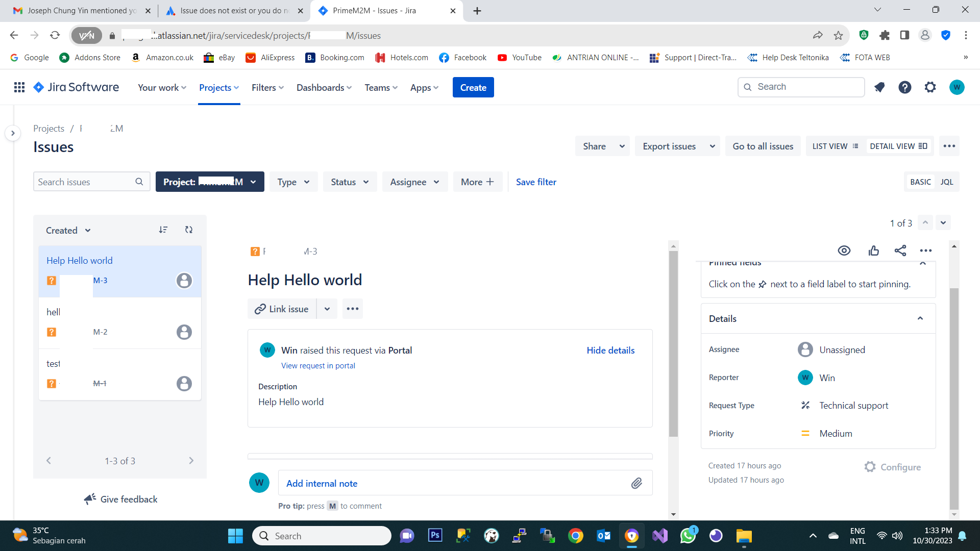This screenshot has height=551, width=980.
Task: Open the Jira app switcher grid icon
Action: 19,87
